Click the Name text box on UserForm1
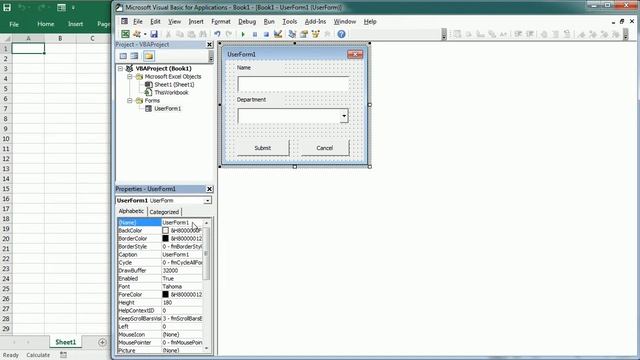Viewport: 640px width, 360px height. point(293,84)
